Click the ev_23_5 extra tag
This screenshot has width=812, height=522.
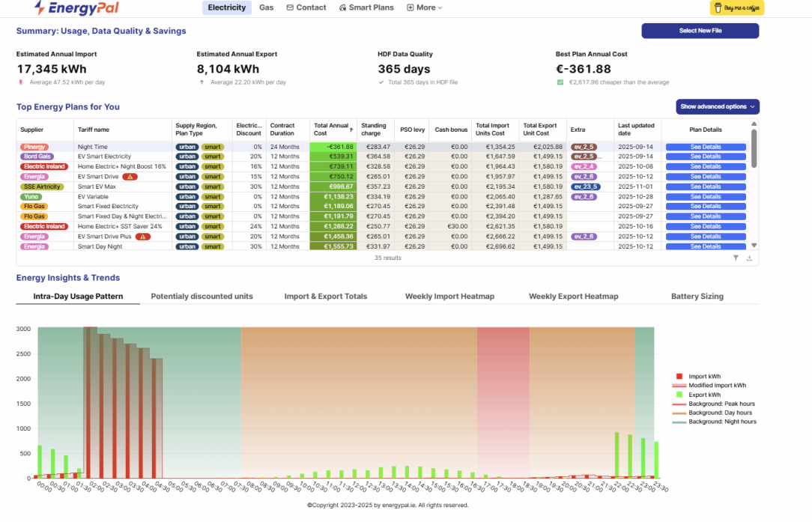pyautogui.click(x=586, y=187)
